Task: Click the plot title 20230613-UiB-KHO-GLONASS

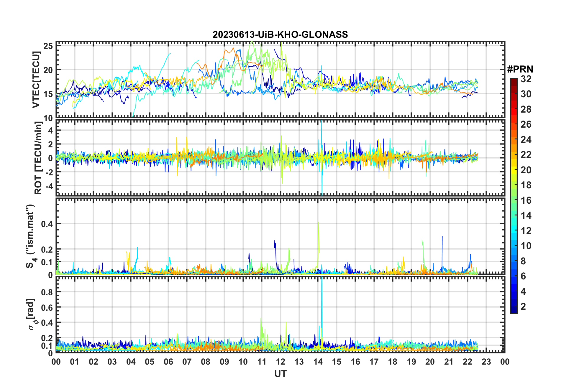Action: point(280,34)
